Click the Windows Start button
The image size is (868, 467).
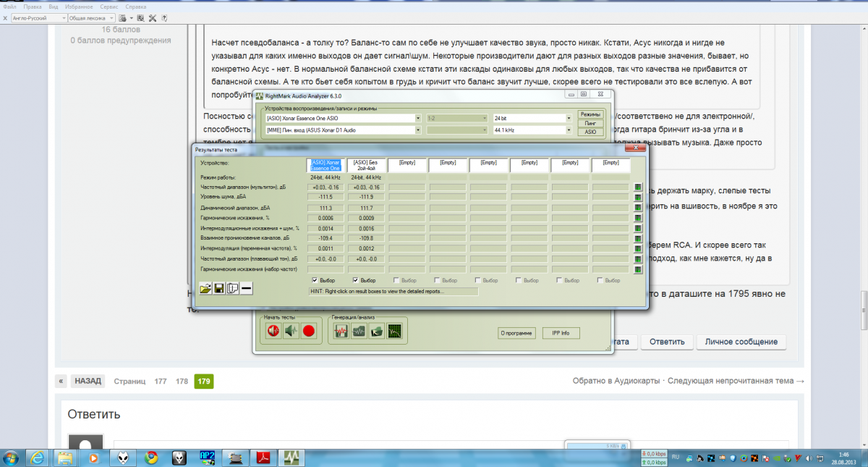[x=12, y=458]
